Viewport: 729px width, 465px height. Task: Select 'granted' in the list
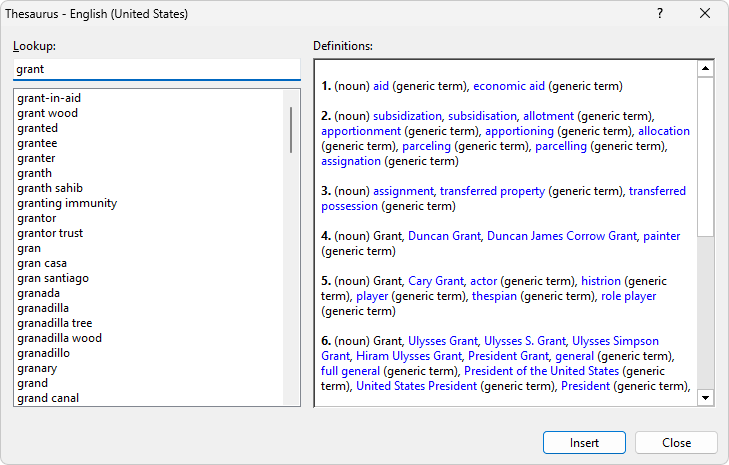pyautogui.click(x=149, y=128)
